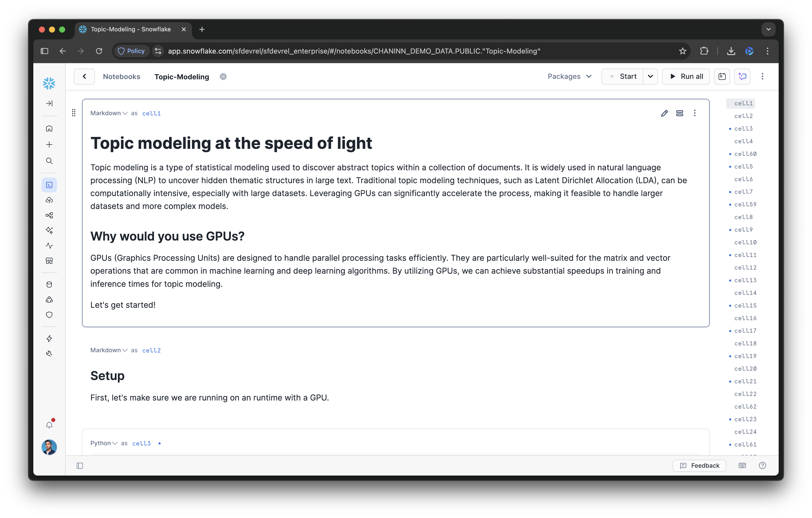Click the cell1 collapse results icon
The height and width of the screenshot is (518, 812).
679,113
